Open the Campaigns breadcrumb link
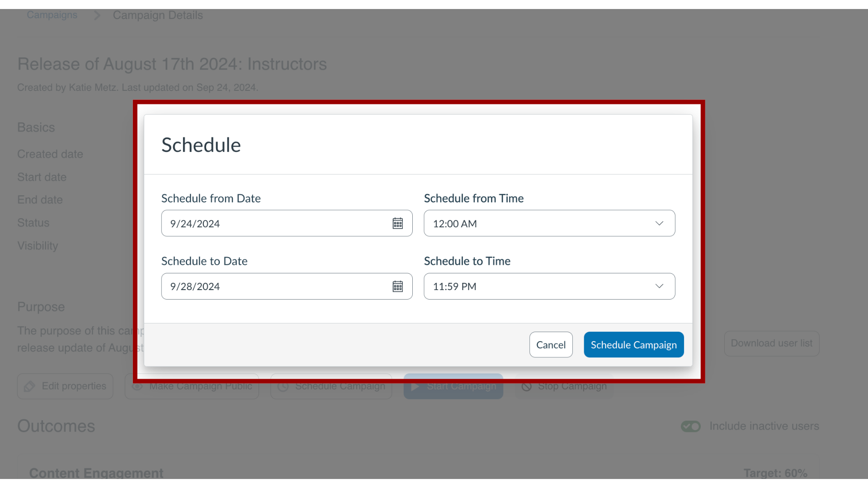 52,15
